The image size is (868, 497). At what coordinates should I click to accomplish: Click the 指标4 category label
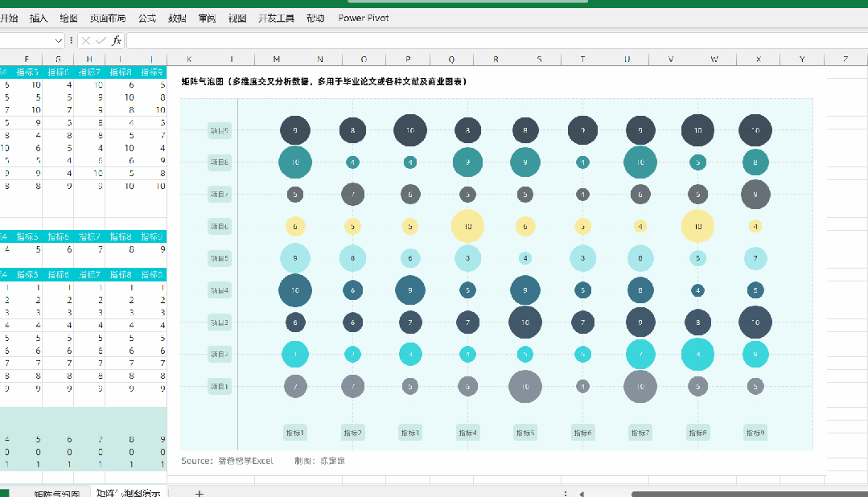[467, 433]
